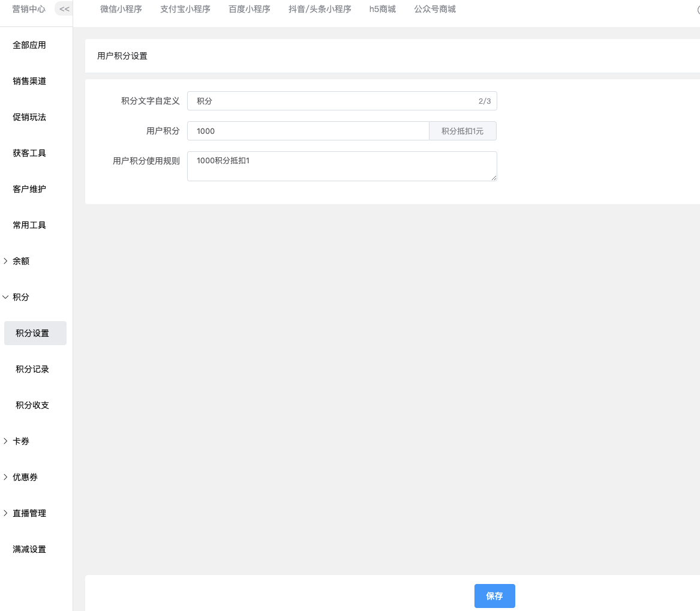Click the 用户积分设置 heading
Viewport: 700px width, 611px height.
click(x=122, y=56)
